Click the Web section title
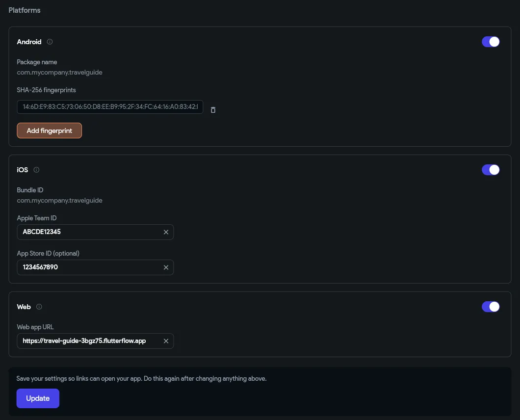This screenshot has height=420, width=520. click(x=24, y=307)
